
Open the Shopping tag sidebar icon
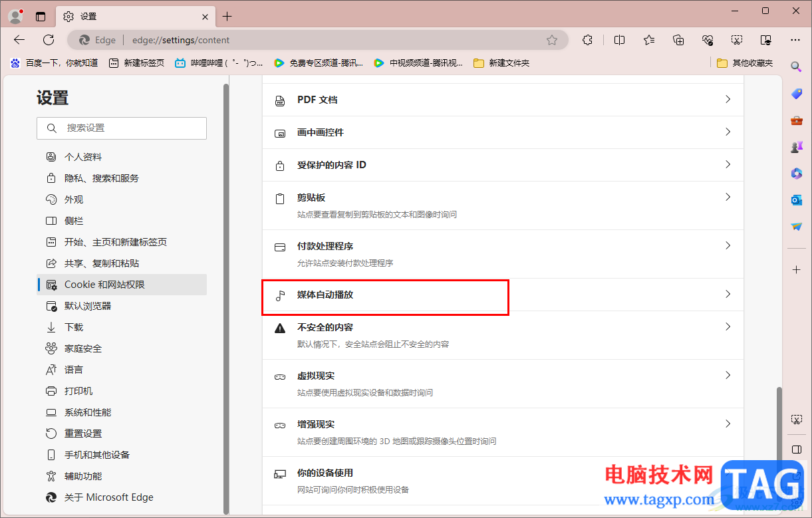[796, 94]
